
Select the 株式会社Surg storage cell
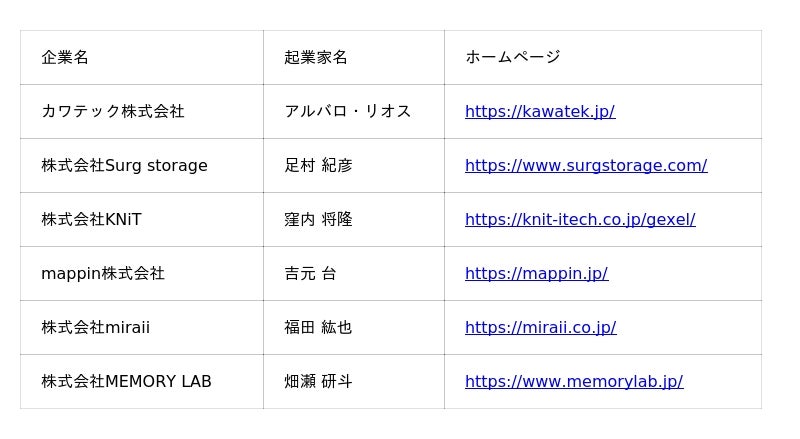[124, 165]
